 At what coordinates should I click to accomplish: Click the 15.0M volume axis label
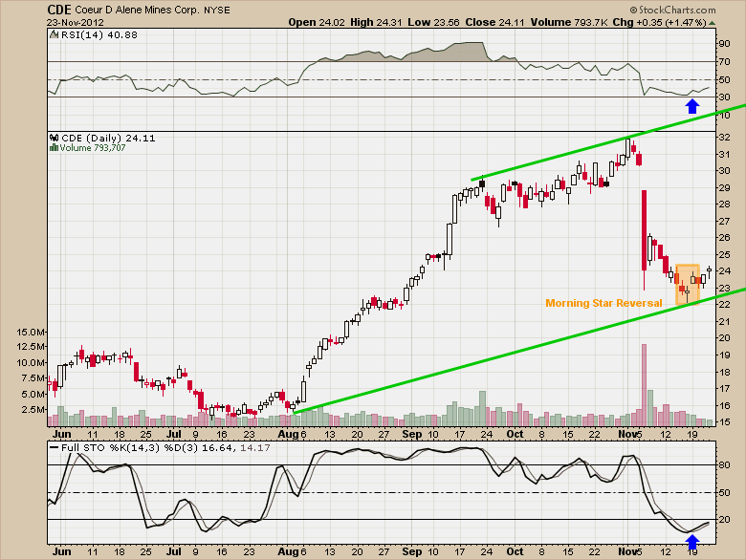click(x=32, y=332)
